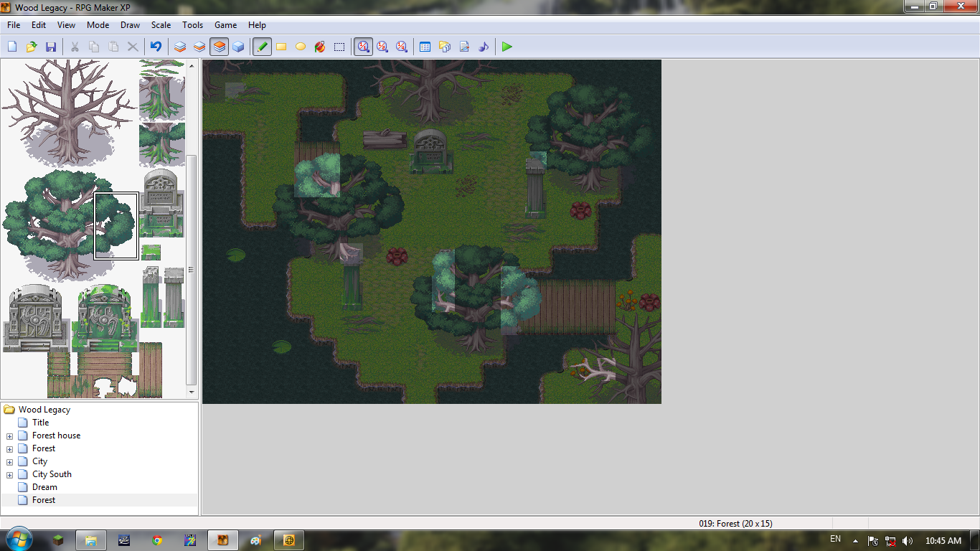Open the Resource Manager
The image size is (980, 551).
tap(445, 46)
